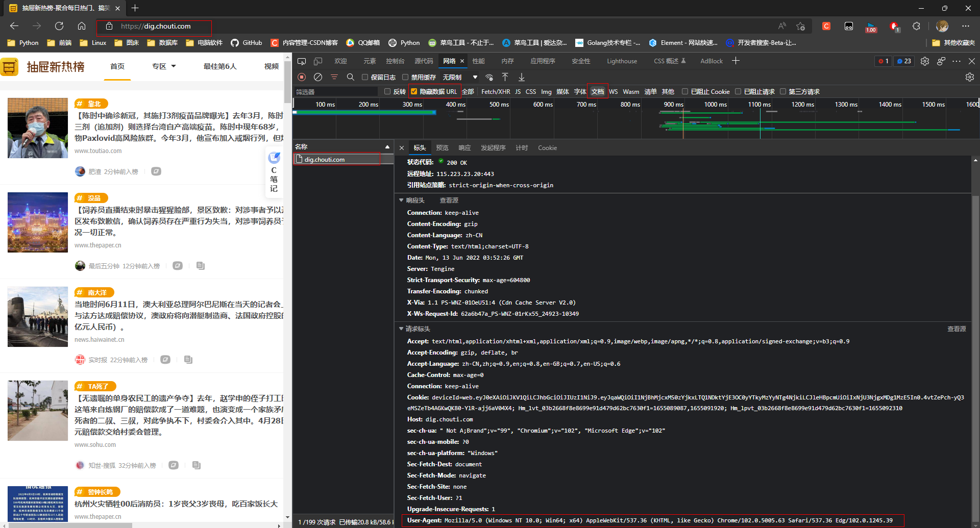Check the 第三方请求 checkbox
This screenshot has height=528, width=980.
783,91
